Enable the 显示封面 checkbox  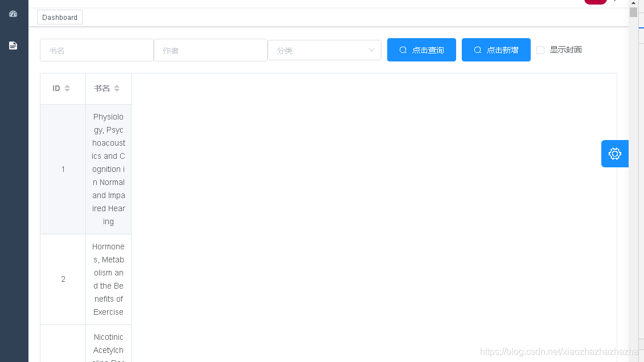point(540,50)
